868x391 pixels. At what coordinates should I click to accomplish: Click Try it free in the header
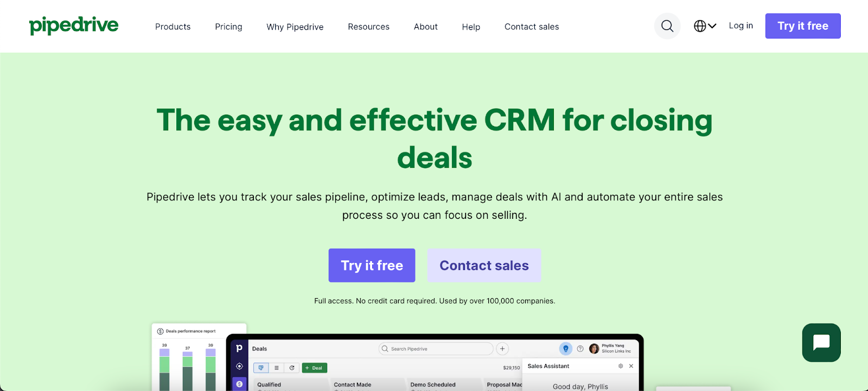(803, 26)
